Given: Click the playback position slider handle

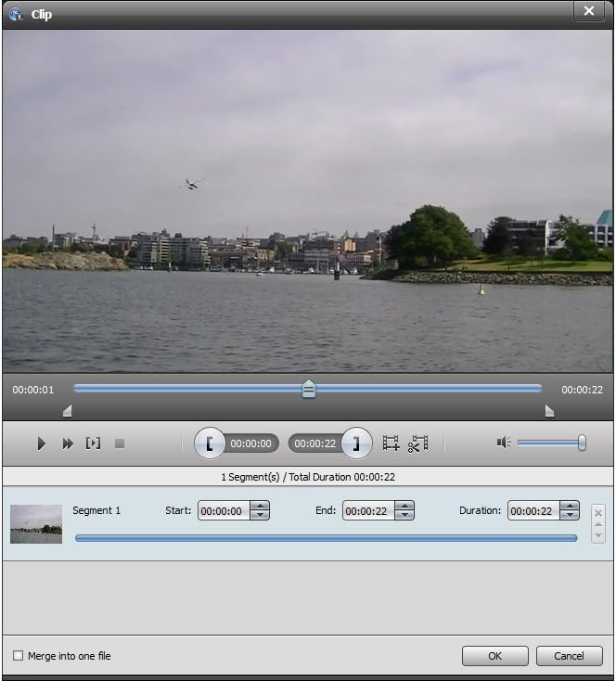Looking at the screenshot, I should tap(309, 390).
